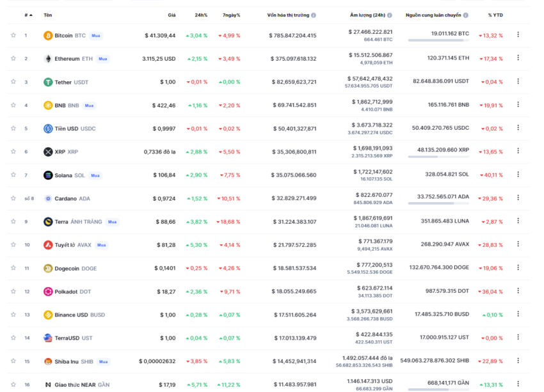This screenshot has width=544, height=392.
Task: Click the Mua button beside Bitcoin
Action: click(96, 36)
